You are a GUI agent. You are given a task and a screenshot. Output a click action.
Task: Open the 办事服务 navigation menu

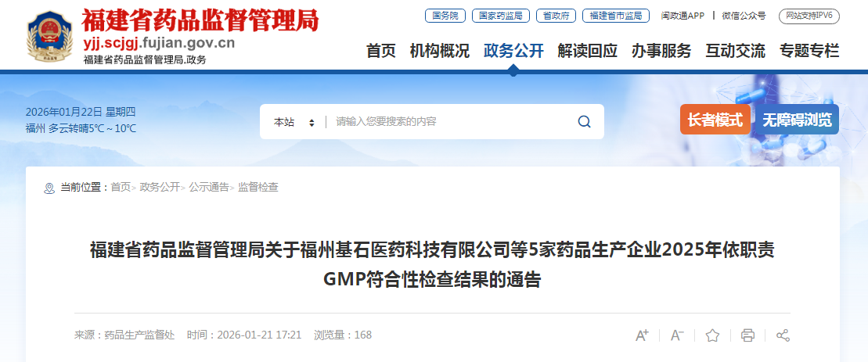661,52
